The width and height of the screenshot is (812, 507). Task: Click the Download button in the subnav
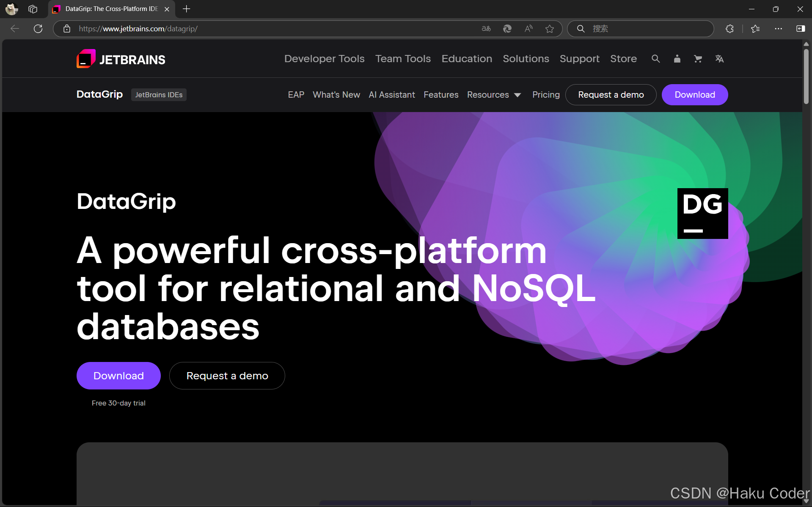[694, 95]
